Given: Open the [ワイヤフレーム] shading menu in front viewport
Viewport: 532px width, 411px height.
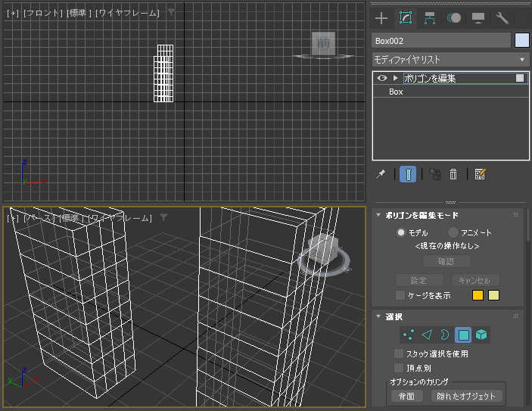Looking at the screenshot, I should coord(128,13).
